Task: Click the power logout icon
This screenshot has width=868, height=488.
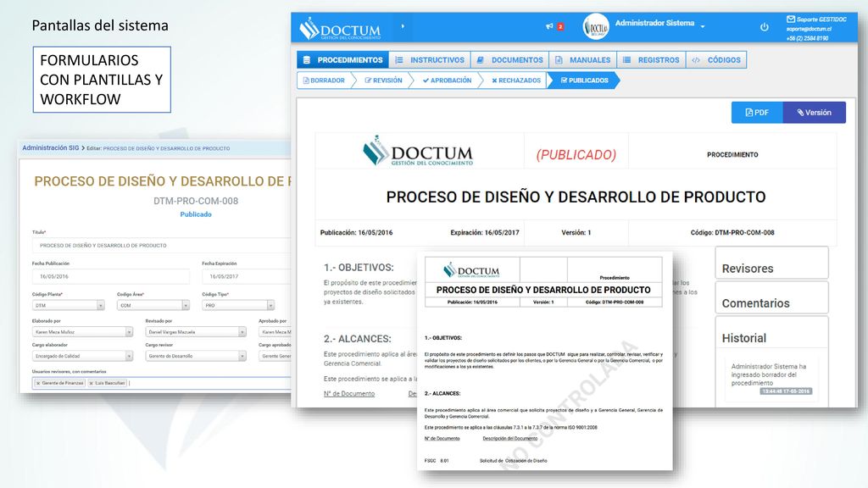Action: coord(764,26)
